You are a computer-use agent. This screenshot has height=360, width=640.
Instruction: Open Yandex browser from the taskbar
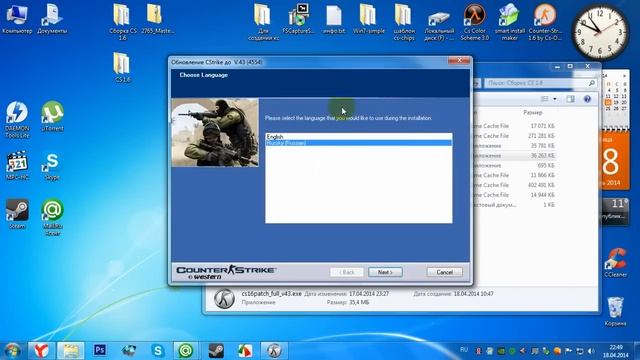click(x=41, y=350)
